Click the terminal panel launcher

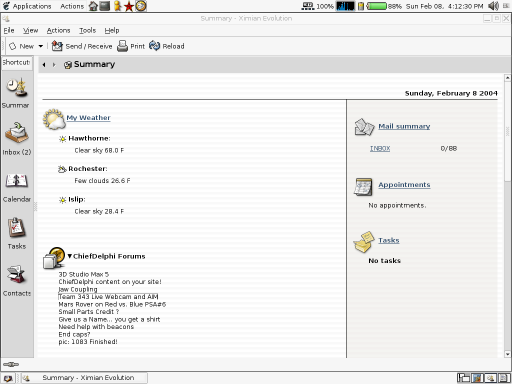click(x=105, y=6)
